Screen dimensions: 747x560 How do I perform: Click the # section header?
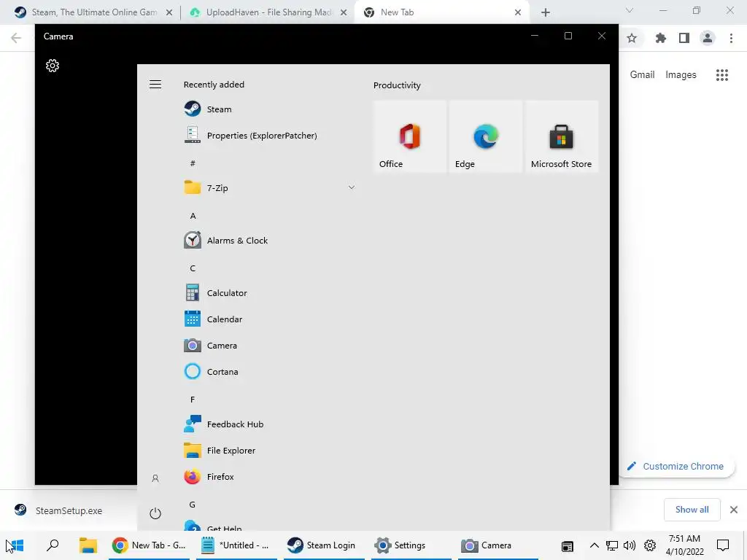tap(193, 163)
